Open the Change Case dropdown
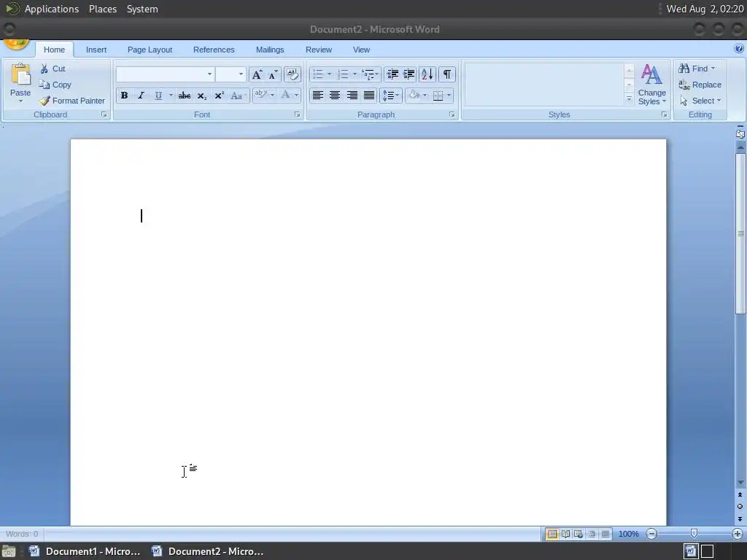The image size is (747, 560). [x=238, y=96]
